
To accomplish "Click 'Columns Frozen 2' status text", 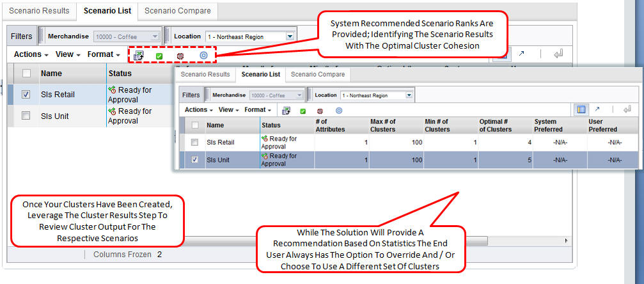I will click(x=127, y=255).
